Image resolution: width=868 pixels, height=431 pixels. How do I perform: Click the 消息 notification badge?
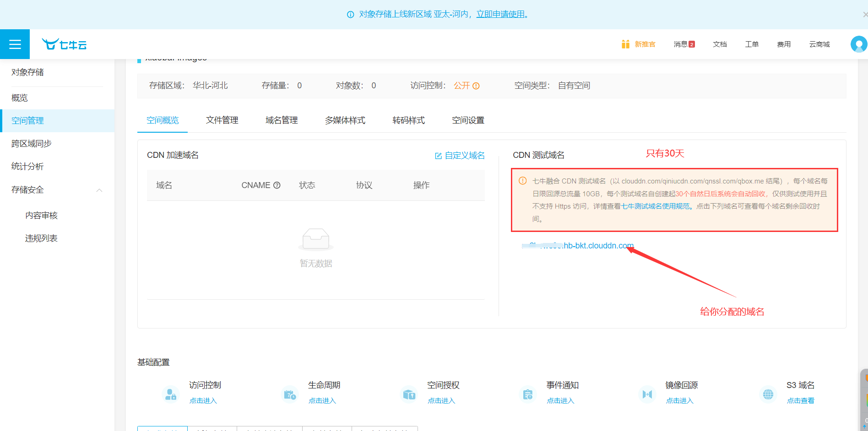click(692, 44)
